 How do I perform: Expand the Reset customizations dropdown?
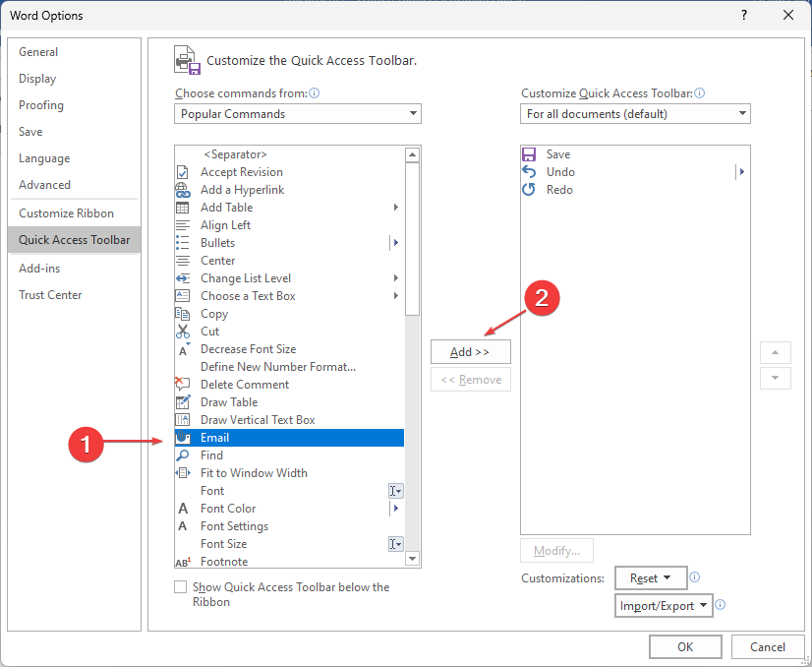[x=651, y=577]
